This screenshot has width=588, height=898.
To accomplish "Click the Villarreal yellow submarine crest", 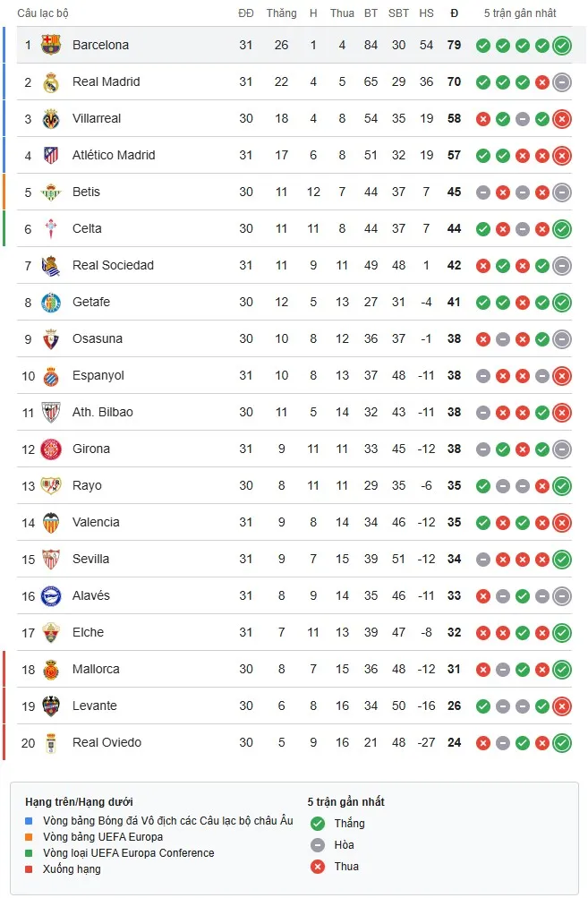I will pos(52,118).
